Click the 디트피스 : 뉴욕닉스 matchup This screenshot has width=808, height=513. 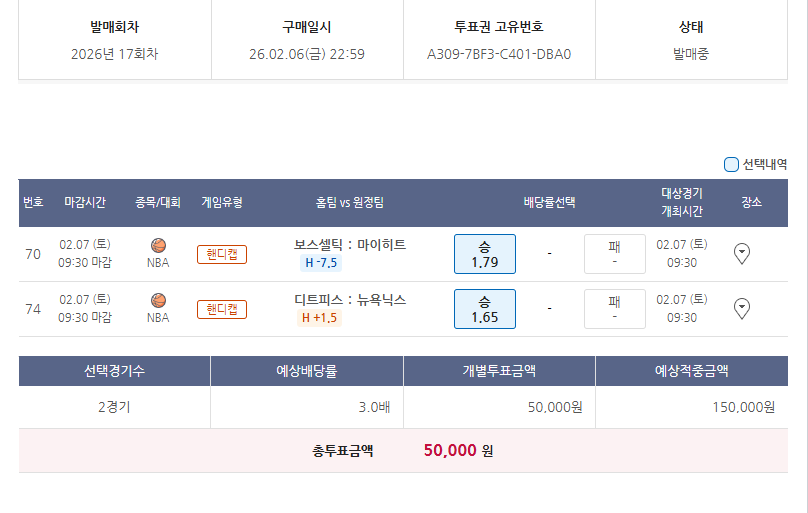coord(350,299)
